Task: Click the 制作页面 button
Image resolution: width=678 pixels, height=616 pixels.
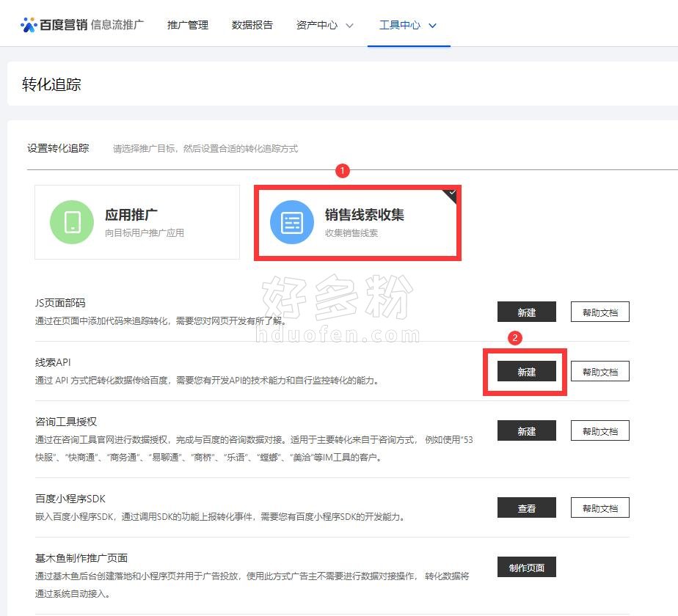Action: click(527, 567)
